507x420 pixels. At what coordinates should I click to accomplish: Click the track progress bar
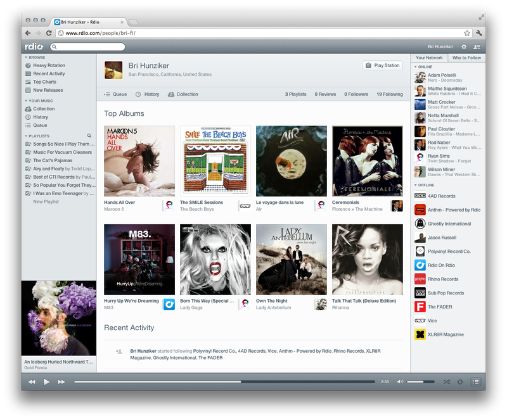pos(224,382)
